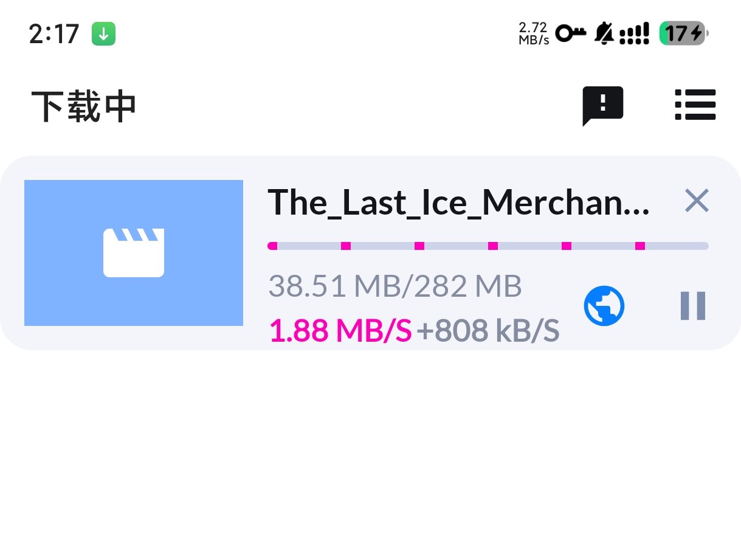Image resolution: width=741 pixels, height=560 pixels.
Task: Open the list menu icon at top right
Action: (x=695, y=105)
